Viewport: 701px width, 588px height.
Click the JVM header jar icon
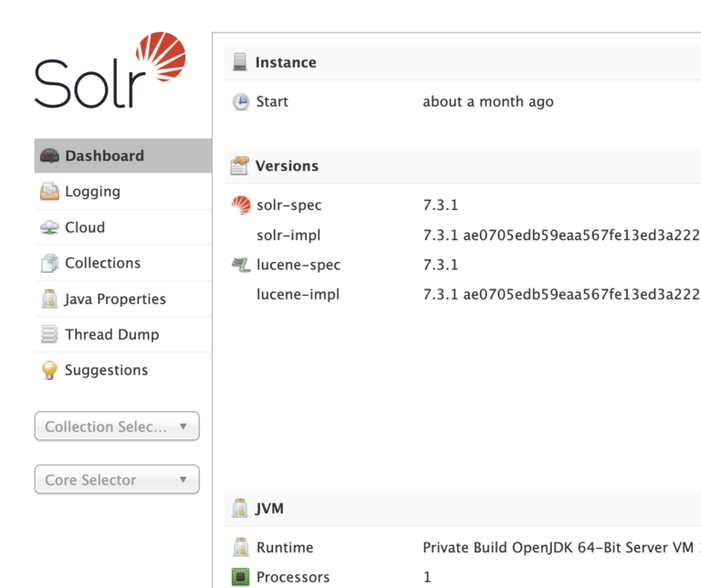(240, 508)
